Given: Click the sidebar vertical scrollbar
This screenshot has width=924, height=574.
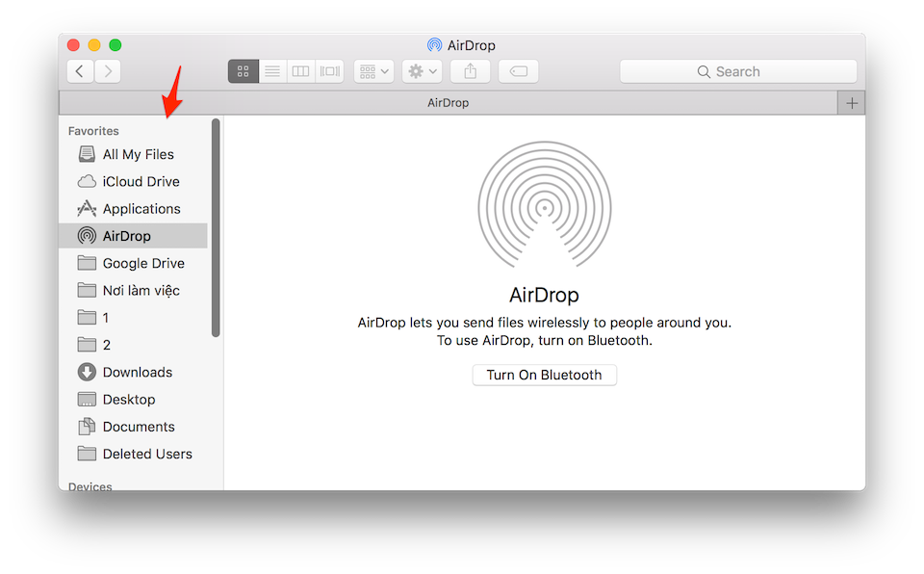Looking at the screenshot, I should (216, 227).
